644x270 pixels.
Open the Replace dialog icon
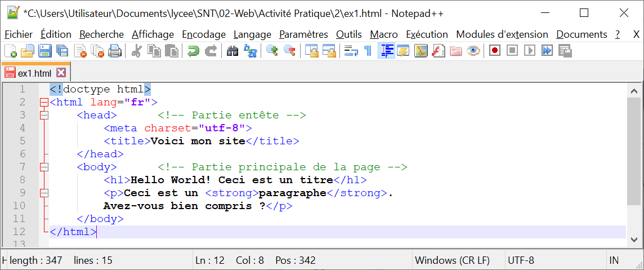pos(250,51)
